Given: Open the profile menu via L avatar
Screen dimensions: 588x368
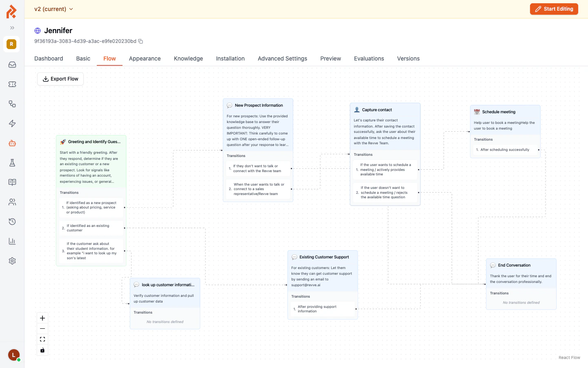Looking at the screenshot, I should [x=13, y=355].
